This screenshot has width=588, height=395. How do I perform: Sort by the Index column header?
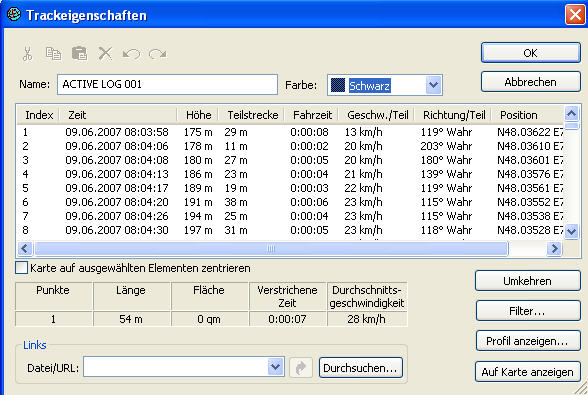click(x=38, y=115)
